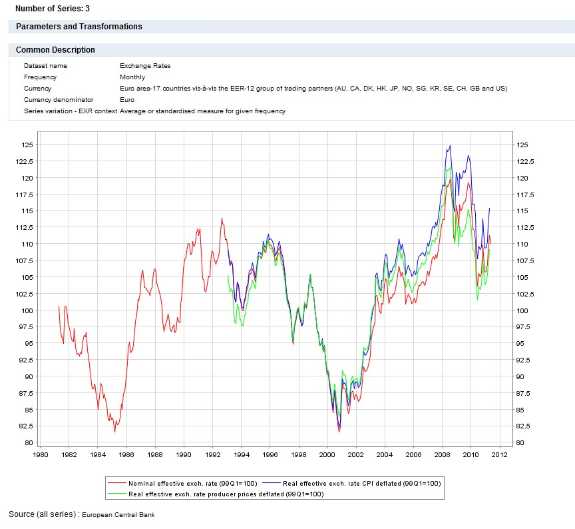The height and width of the screenshot is (529, 575).
Task: Click the blue line peak near 2008
Action: click(x=450, y=146)
